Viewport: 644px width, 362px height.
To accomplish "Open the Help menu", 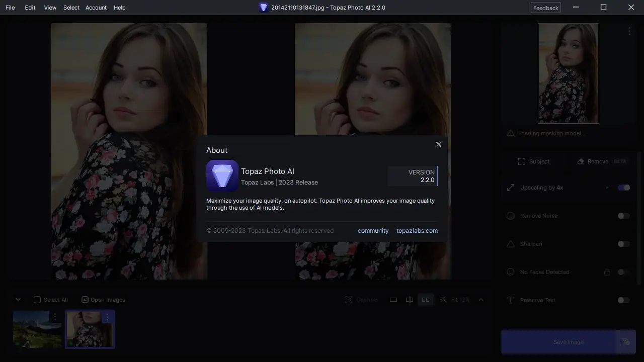I will pos(120,8).
